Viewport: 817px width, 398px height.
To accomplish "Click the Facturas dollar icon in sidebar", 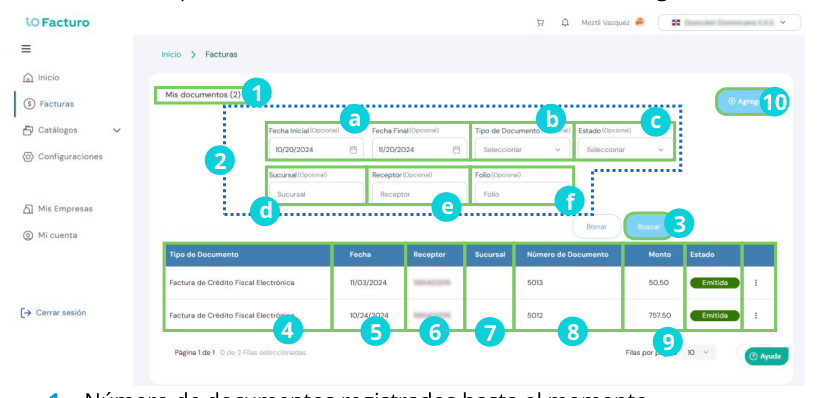I will (x=29, y=104).
